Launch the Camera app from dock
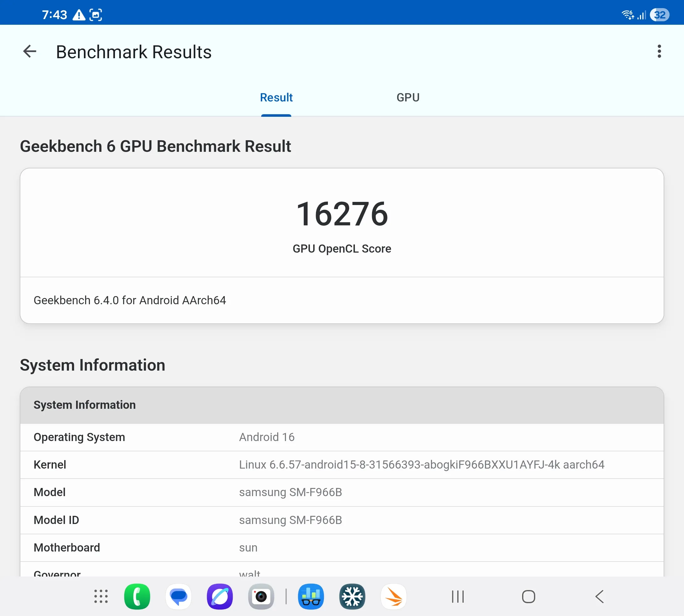Screen dimensions: 684x616 [261, 596]
